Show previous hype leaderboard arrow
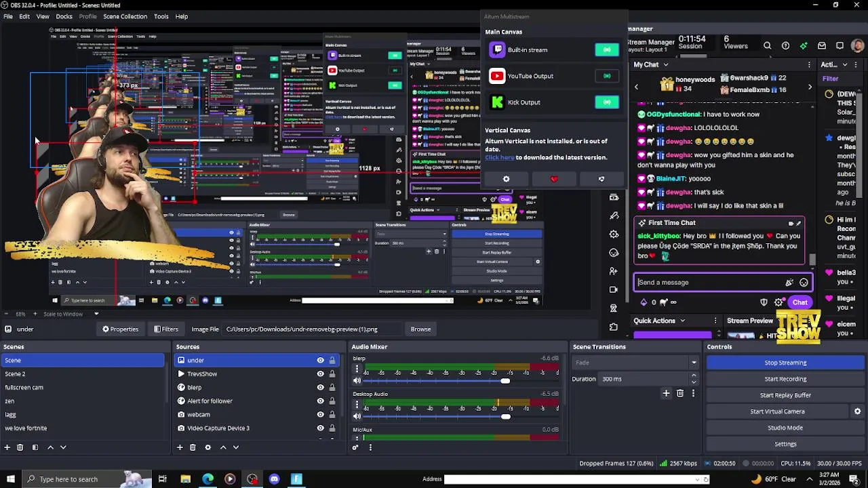This screenshot has height=488, width=868. coord(636,87)
